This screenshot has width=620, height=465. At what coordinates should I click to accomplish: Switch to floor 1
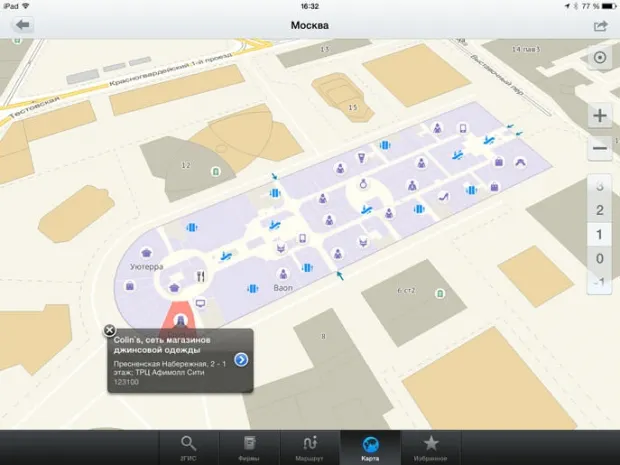click(x=600, y=235)
